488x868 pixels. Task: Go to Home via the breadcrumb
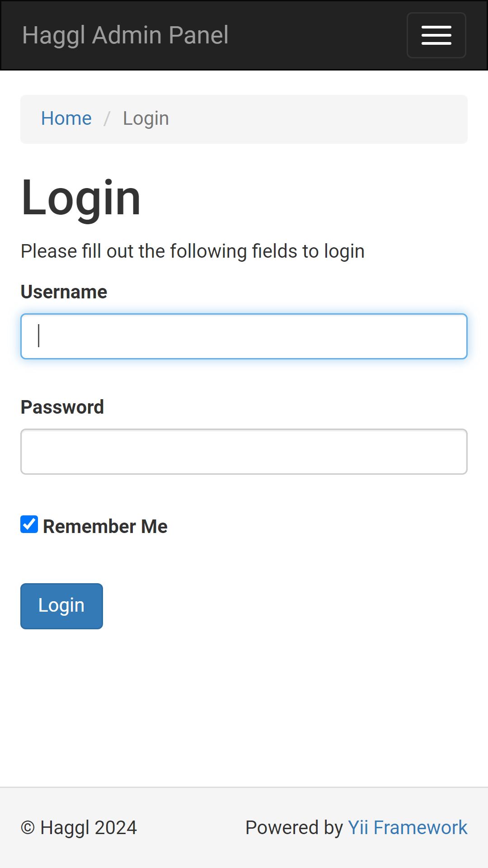66,118
